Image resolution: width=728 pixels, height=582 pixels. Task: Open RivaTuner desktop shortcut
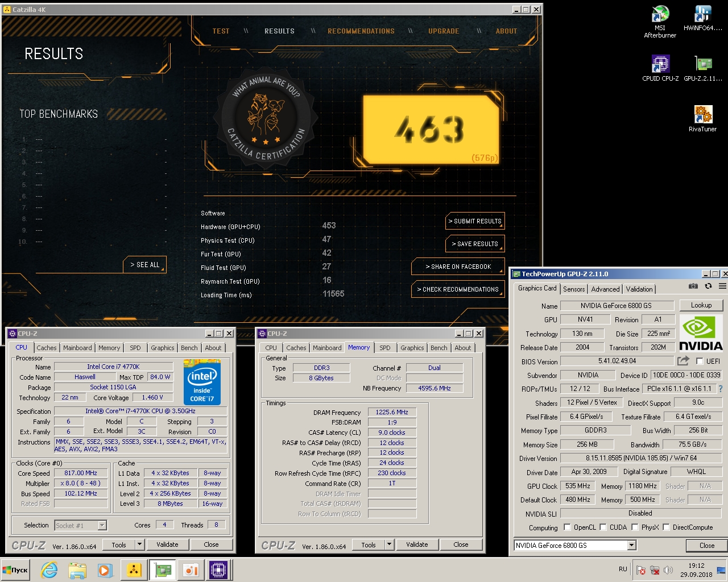point(703,119)
